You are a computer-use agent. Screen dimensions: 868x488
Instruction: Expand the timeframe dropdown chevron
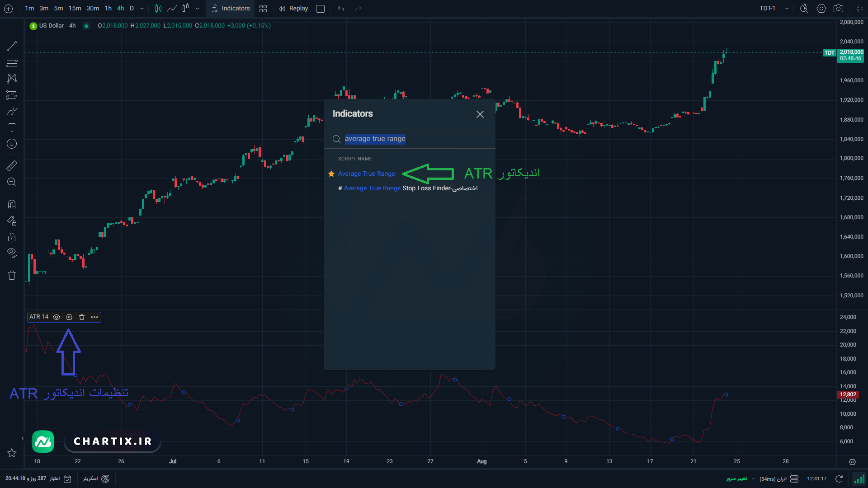(142, 9)
